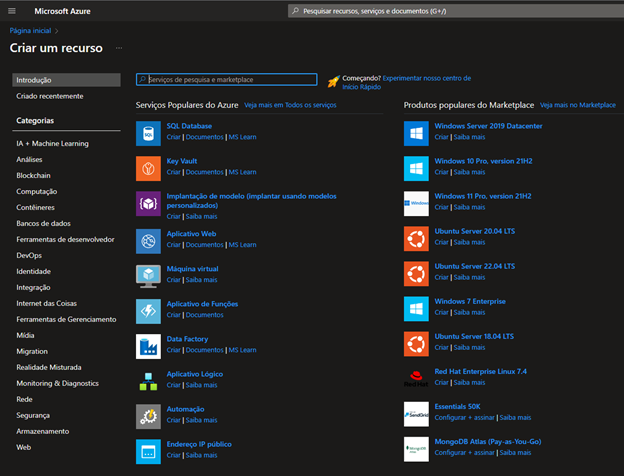Open the Contêineres category
The width and height of the screenshot is (624, 476).
pyautogui.click(x=35, y=207)
